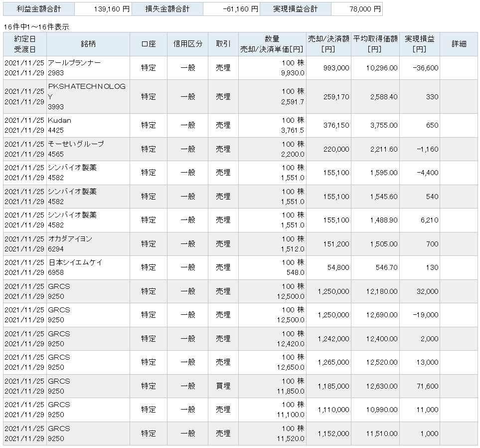Click the 実現損益合計 value 78,000 円

click(x=365, y=9)
